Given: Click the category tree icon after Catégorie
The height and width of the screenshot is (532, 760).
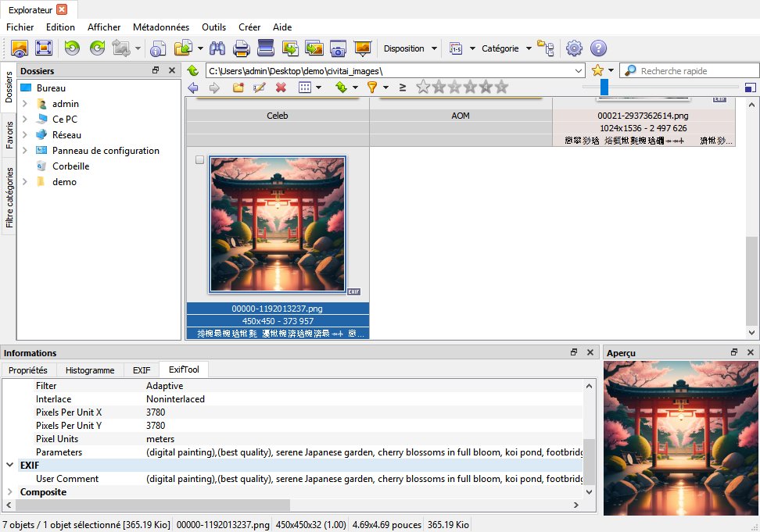Looking at the screenshot, I should (x=546, y=48).
